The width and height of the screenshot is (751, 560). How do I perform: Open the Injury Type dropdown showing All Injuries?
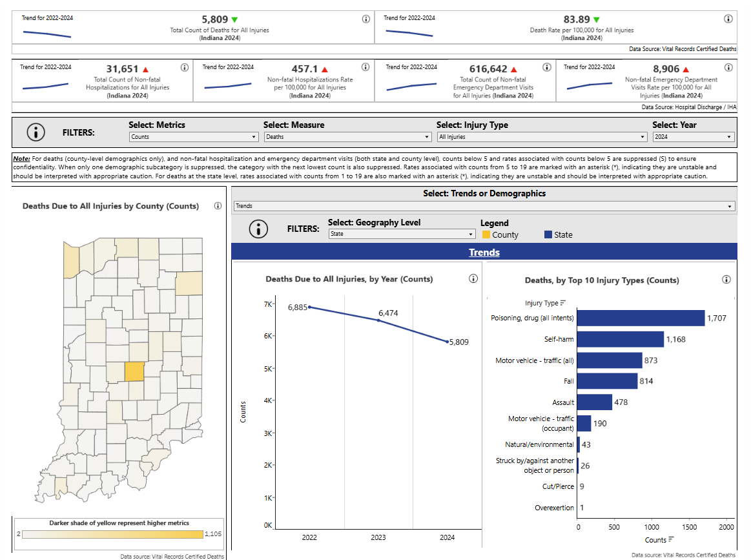coord(542,137)
